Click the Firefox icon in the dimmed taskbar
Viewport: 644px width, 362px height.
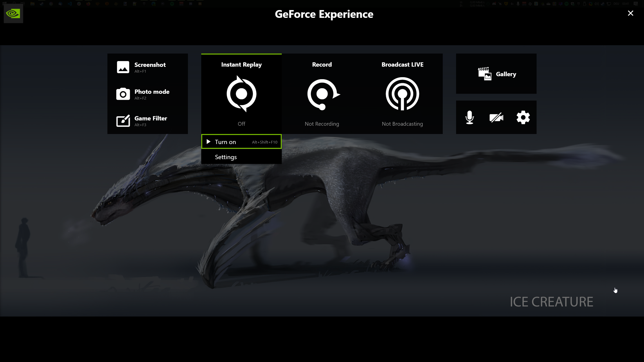tap(88, 4)
